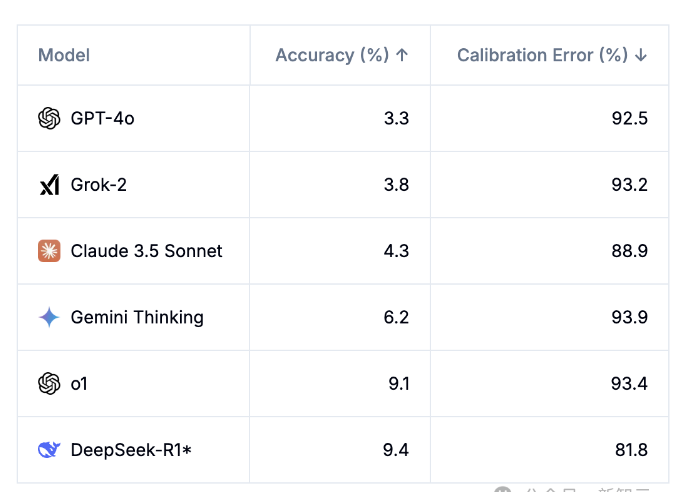Select the GPT-4o model name
This screenshot has width=682, height=492.
[x=102, y=118]
